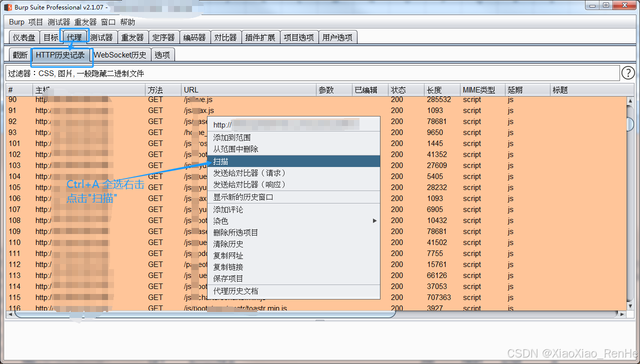Click the horizontal scrollbar thumb of history table
Viewport: 640px width, 364px height.
205,314
